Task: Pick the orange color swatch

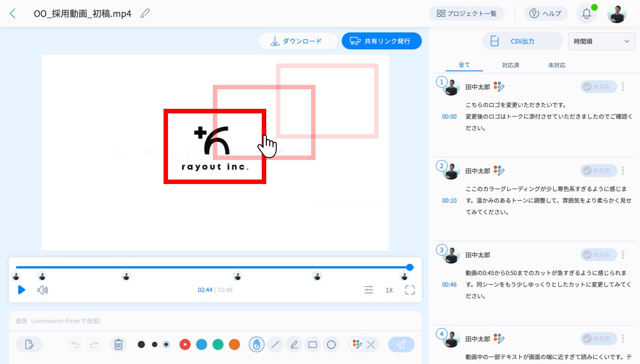Action: (x=234, y=344)
